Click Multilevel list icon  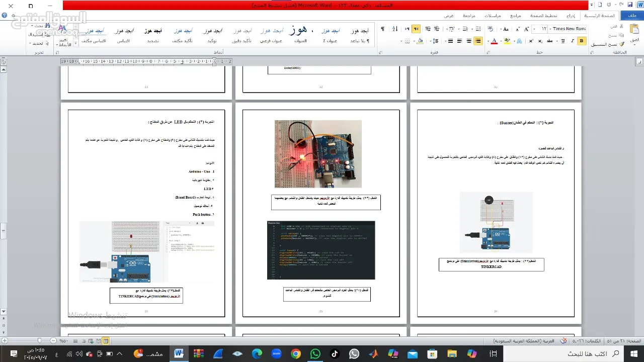tap(451, 29)
